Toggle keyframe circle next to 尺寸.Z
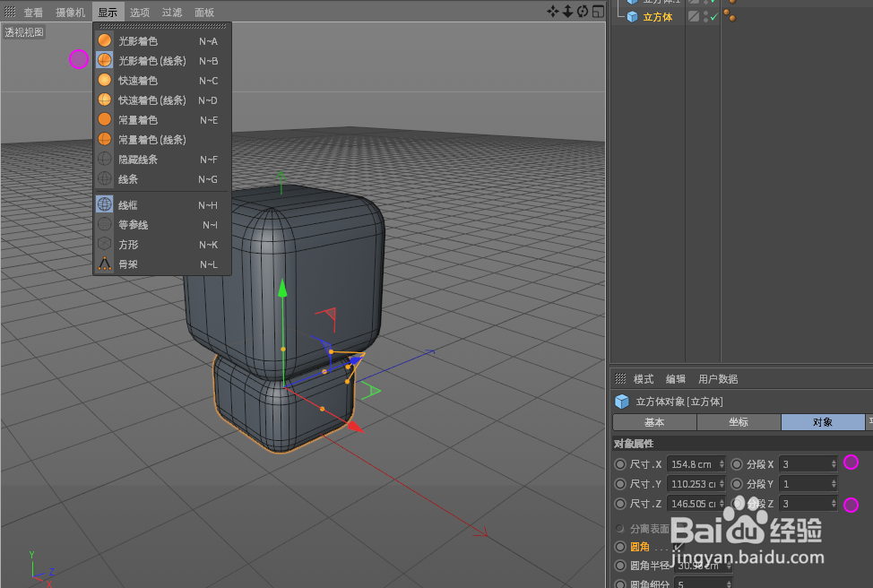The height and width of the screenshot is (588, 873). pos(620,504)
